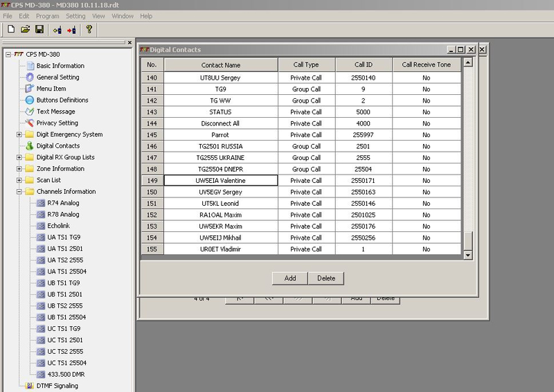
Task: Click row header number 145
Action: point(152,134)
